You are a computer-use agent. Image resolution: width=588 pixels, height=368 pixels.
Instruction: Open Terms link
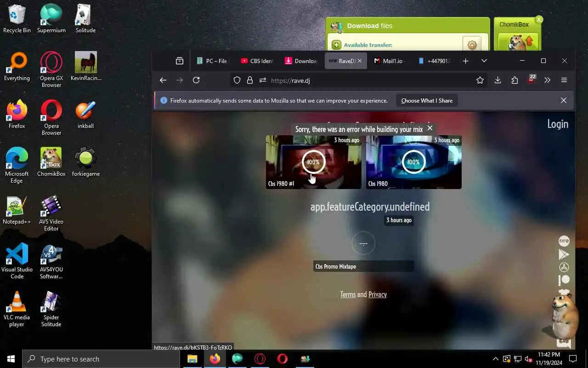pyautogui.click(x=348, y=294)
